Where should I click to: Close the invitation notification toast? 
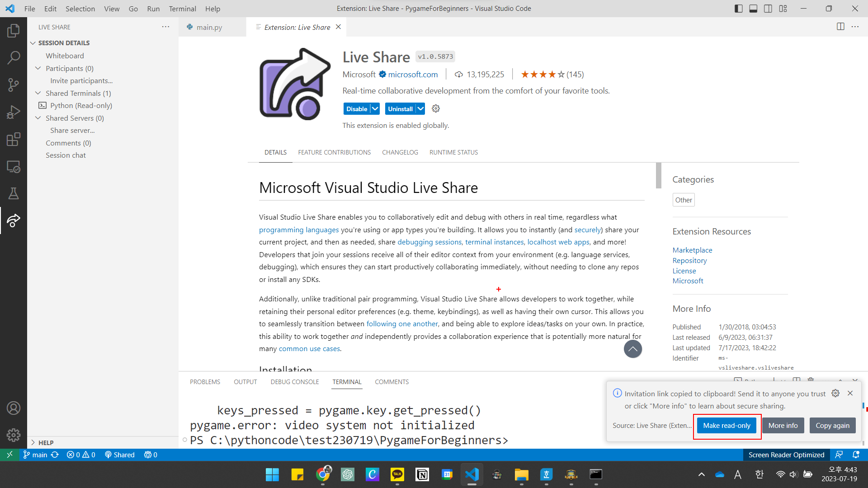point(850,393)
